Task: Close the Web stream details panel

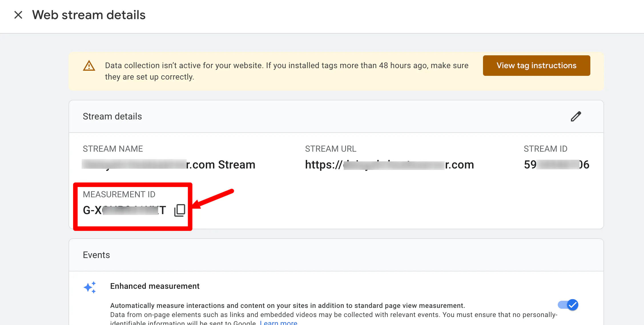Action: 18,15
